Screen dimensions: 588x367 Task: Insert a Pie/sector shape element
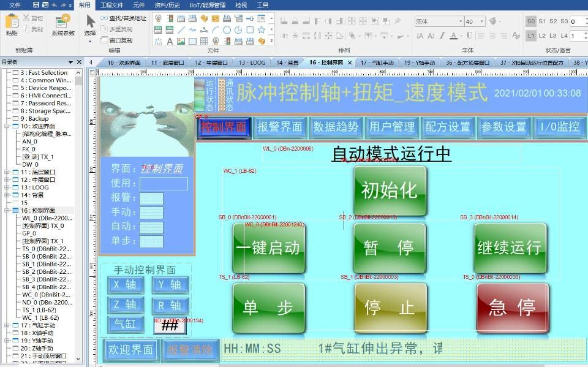point(238,29)
